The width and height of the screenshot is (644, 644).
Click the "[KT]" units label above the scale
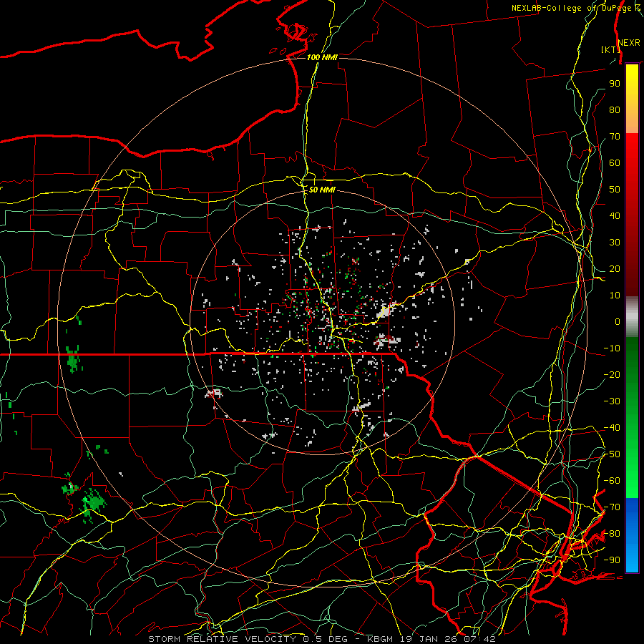(x=610, y=49)
